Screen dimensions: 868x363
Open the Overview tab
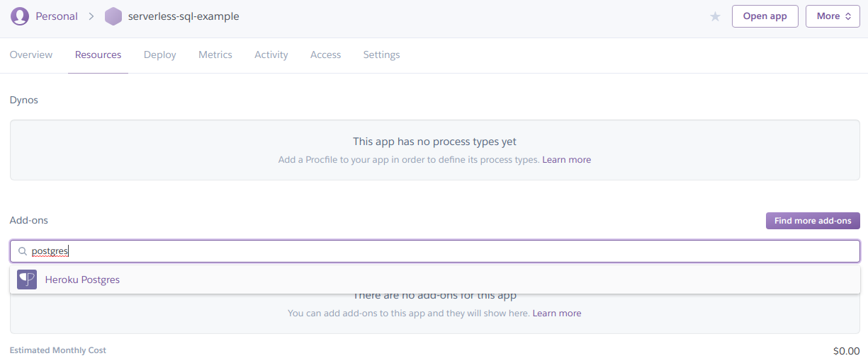(x=31, y=54)
